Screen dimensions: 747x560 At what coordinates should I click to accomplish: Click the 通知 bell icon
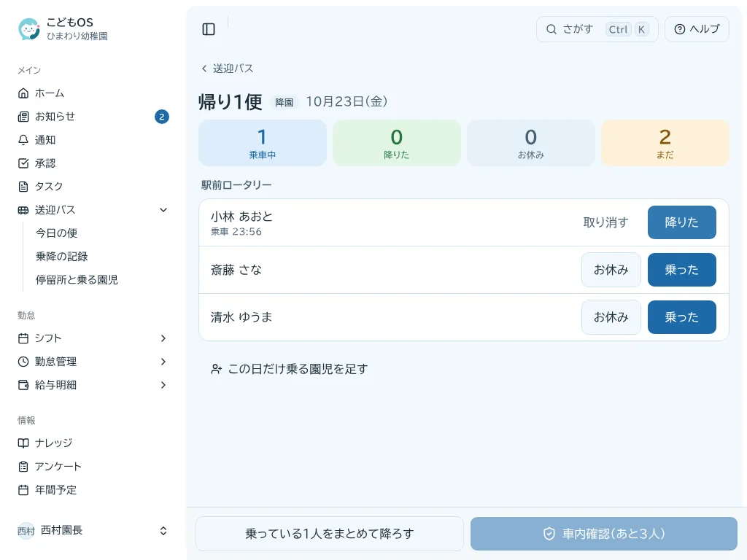click(23, 140)
